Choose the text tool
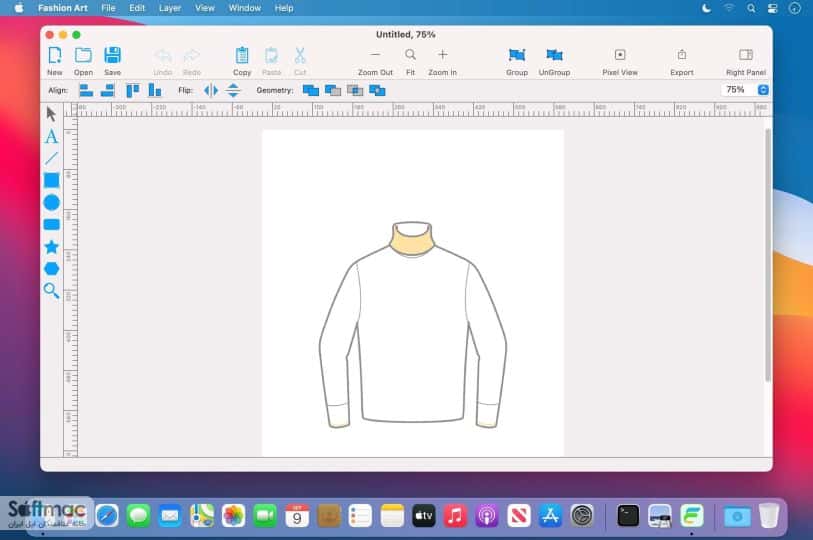 coord(51,136)
